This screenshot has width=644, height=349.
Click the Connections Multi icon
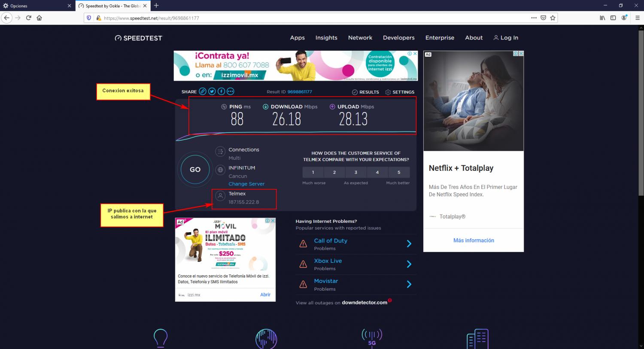click(x=220, y=152)
